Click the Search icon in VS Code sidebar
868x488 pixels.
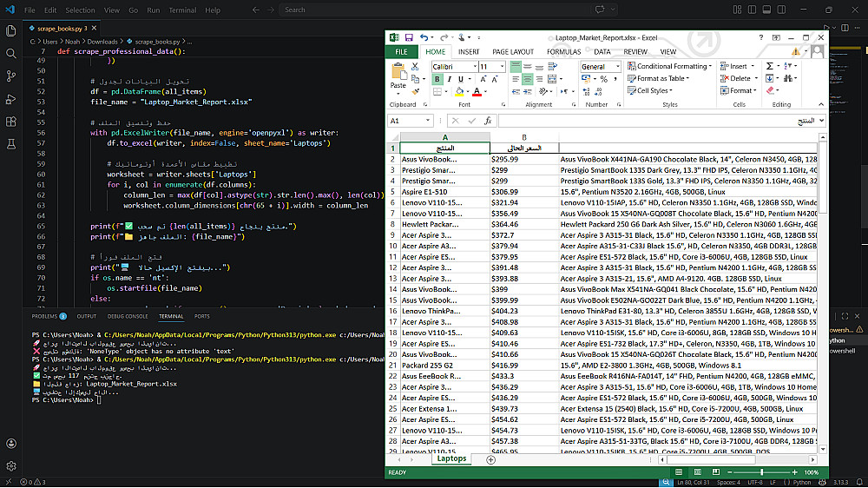[x=11, y=53]
